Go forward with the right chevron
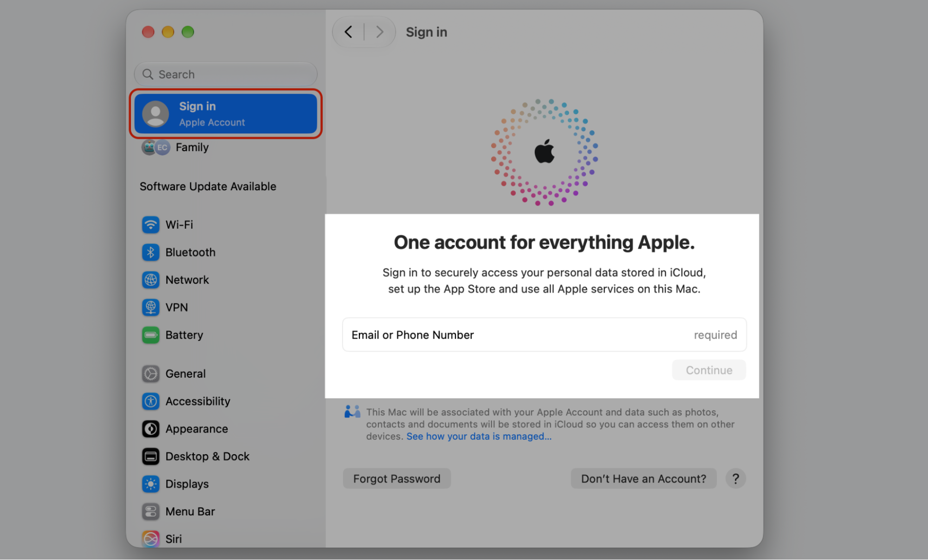 380,32
